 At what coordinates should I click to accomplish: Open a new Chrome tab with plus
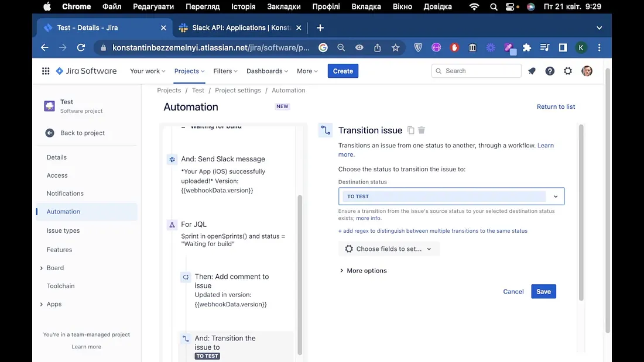320,27
